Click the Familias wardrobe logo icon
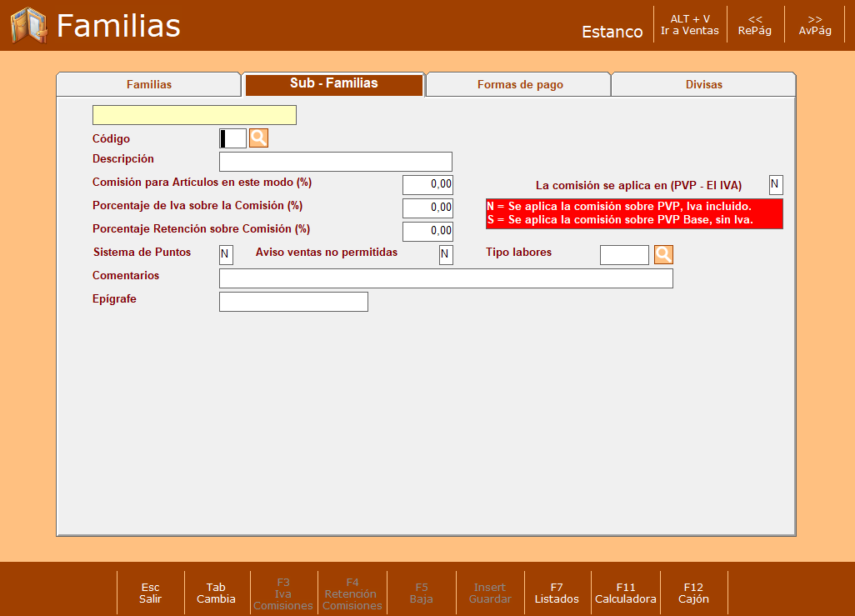 point(29,25)
